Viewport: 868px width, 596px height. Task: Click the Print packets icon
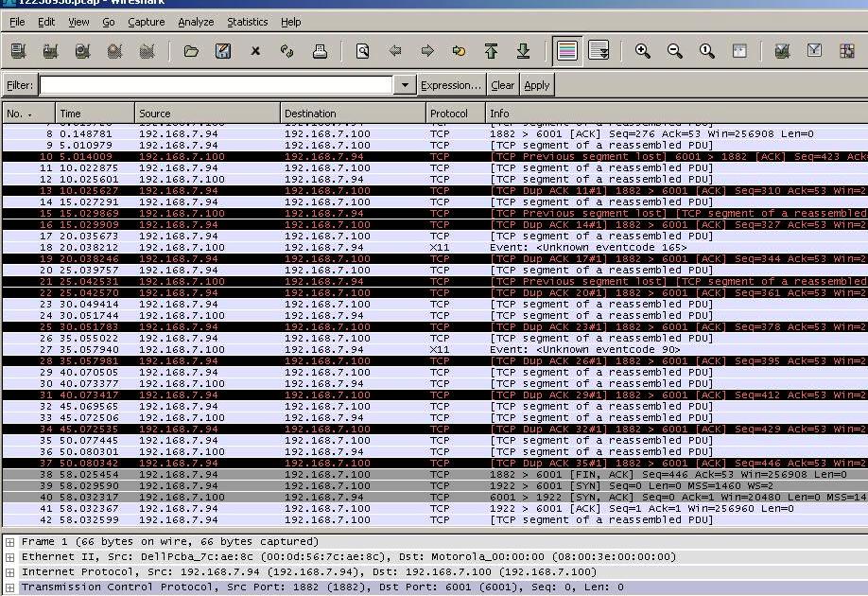(x=320, y=51)
